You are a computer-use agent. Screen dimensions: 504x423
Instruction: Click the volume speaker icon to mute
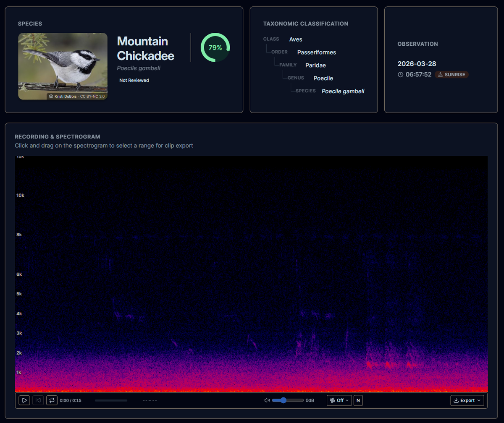coord(266,400)
